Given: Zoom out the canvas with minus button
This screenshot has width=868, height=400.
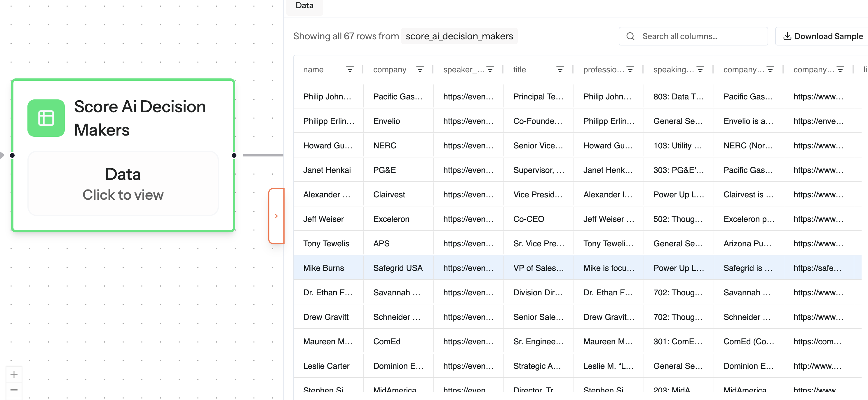Looking at the screenshot, I should coord(14,390).
